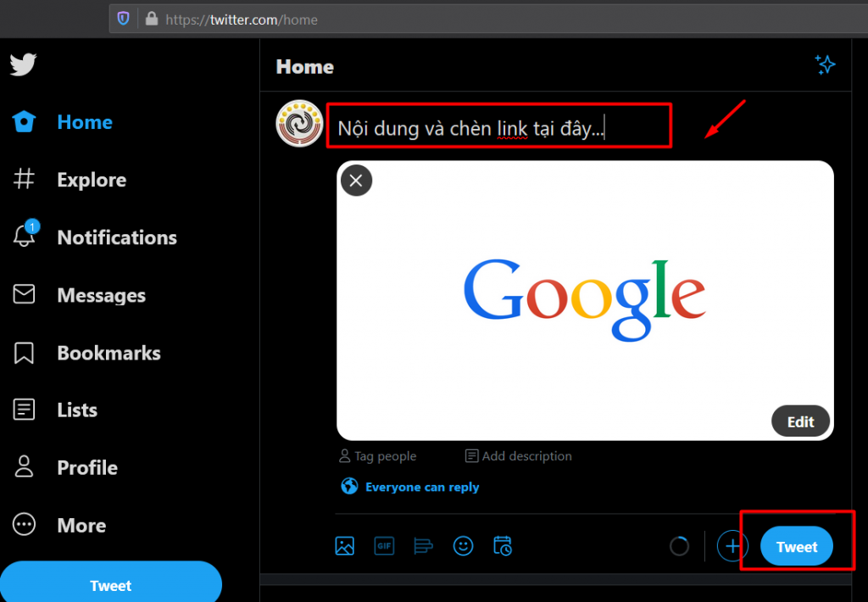The height and width of the screenshot is (602, 868).
Task: Remove the attached image with X
Action: tap(357, 181)
